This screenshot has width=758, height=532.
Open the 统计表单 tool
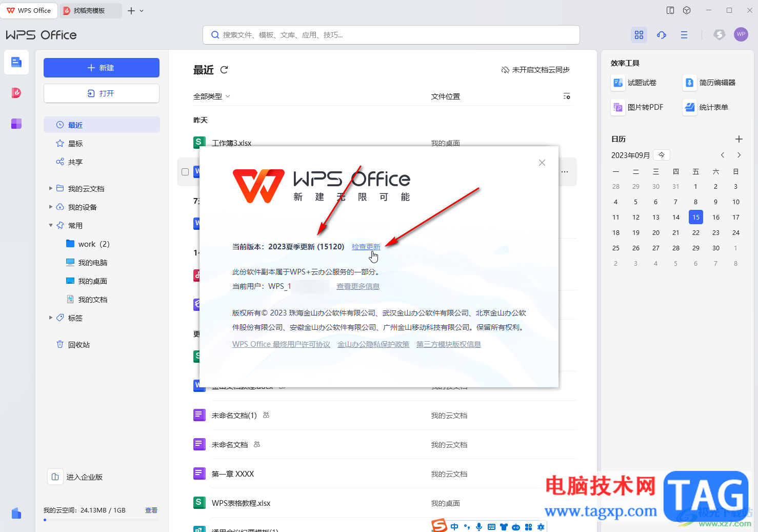pos(706,107)
